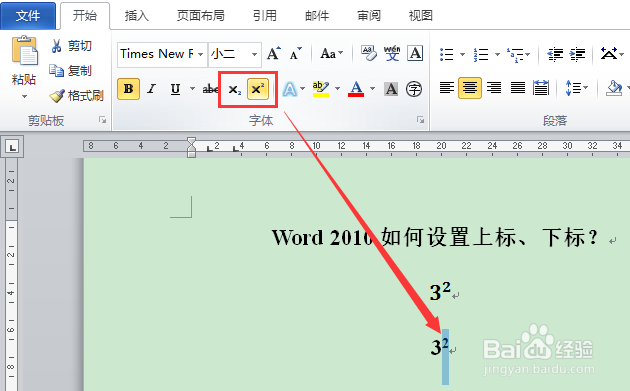Apply red font color
630x391 pixels.
coord(356,89)
